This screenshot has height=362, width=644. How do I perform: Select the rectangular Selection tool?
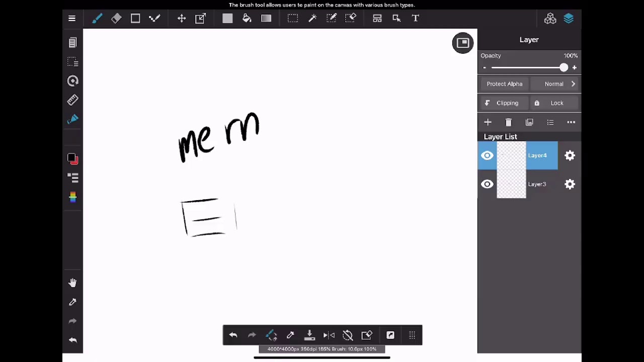click(292, 19)
